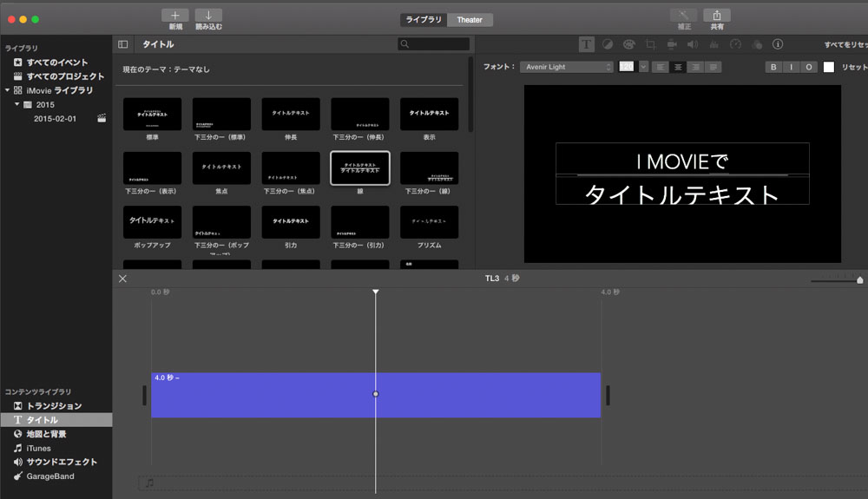Collapse the 2015 folder disclosure triangle

coord(16,104)
